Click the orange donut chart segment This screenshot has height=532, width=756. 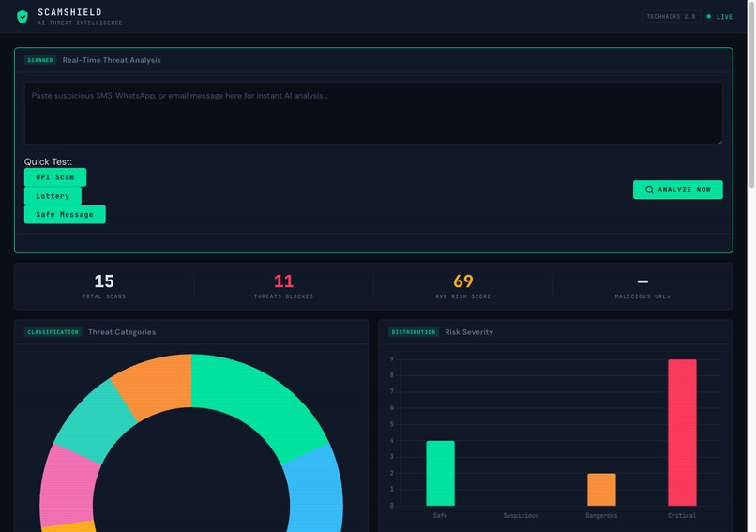(157, 384)
